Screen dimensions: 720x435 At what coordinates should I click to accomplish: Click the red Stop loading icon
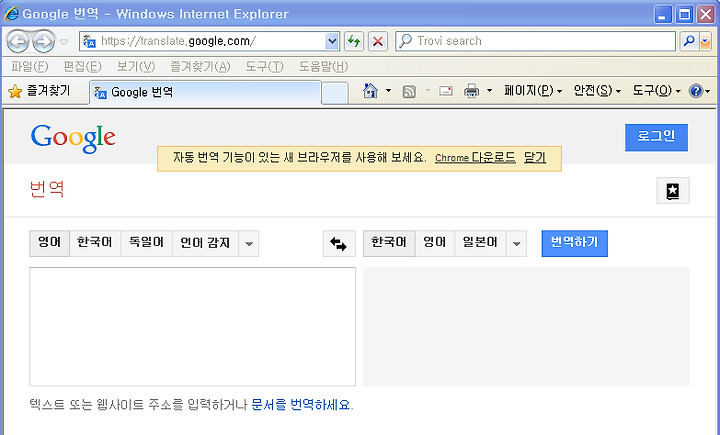(377, 41)
